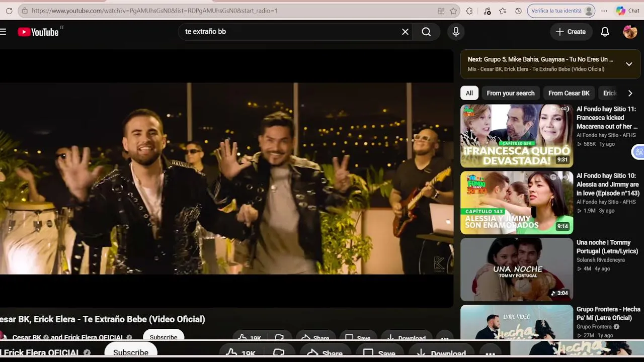Click the Create button

(x=571, y=32)
